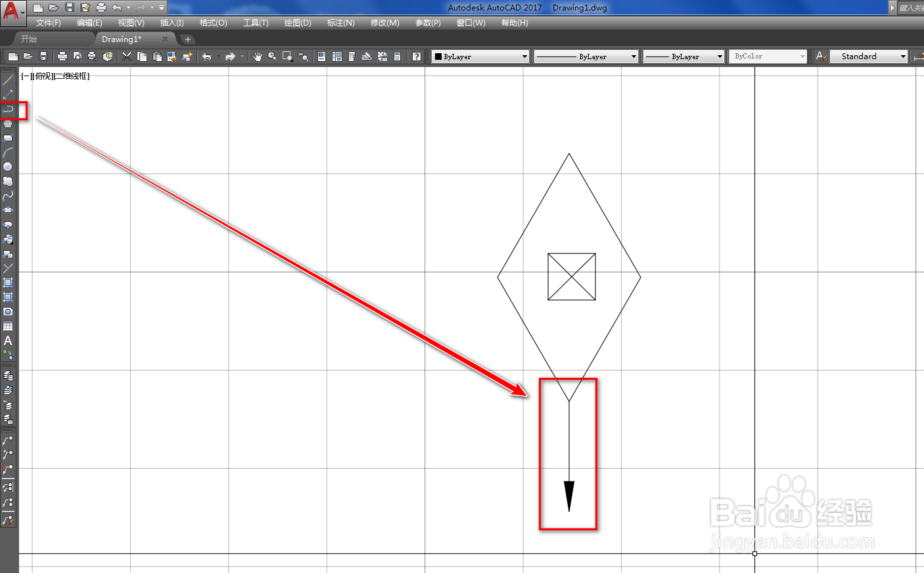
Task: Select the Circle tool
Action: pos(8,167)
